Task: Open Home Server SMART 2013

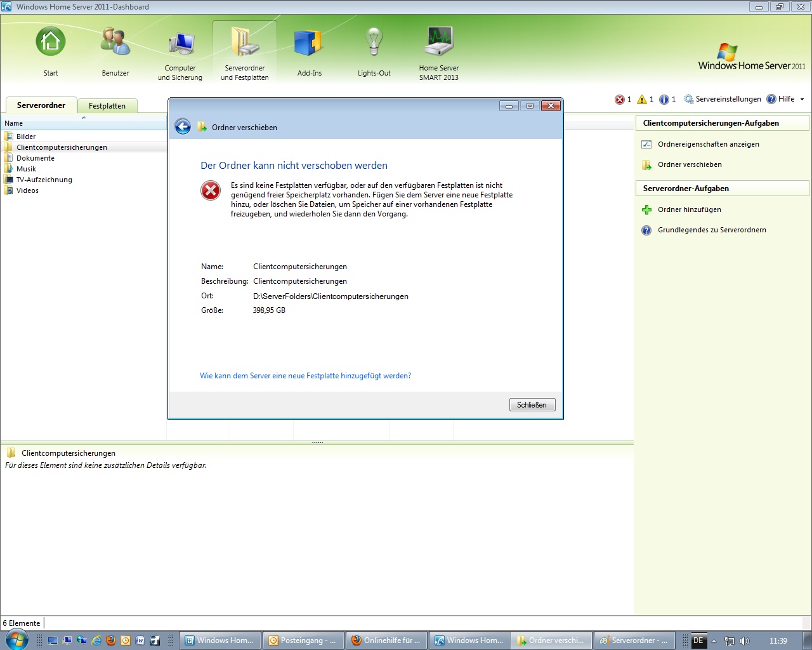Action: click(x=439, y=54)
